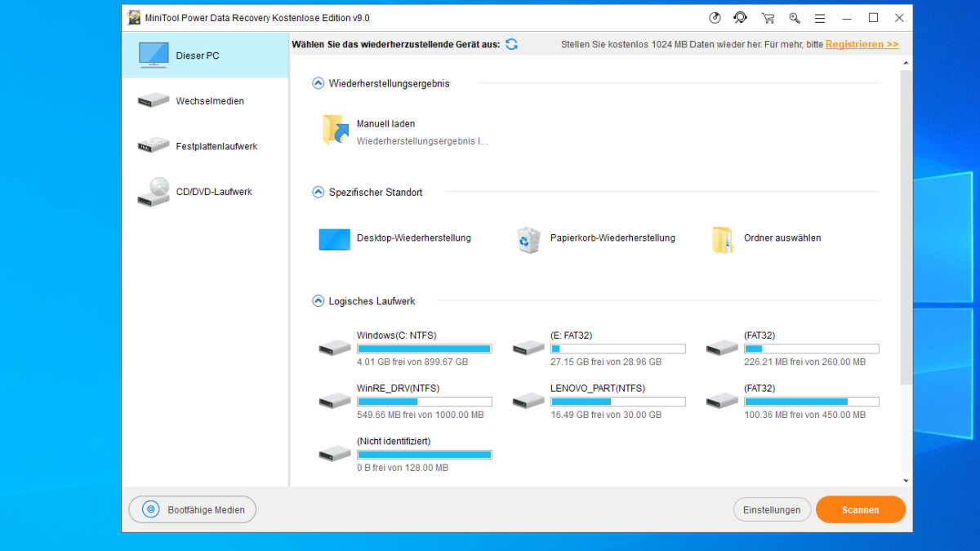Click the Desktop-Wiederherstellung monitor icon
This screenshot has height=551, width=980.
pyautogui.click(x=335, y=239)
